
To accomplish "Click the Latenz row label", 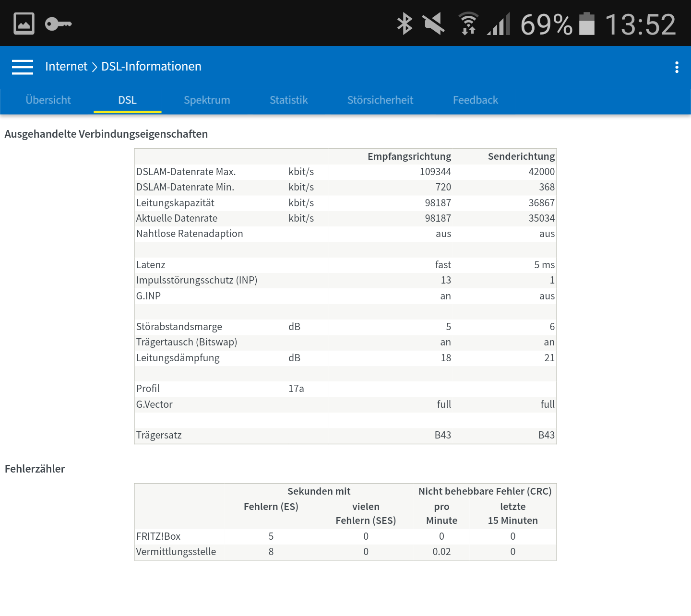I will tap(151, 265).
